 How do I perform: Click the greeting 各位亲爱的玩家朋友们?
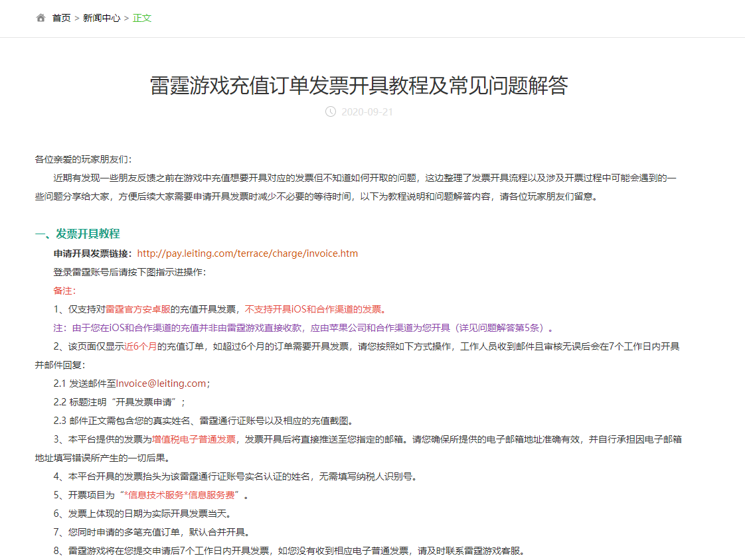click(x=83, y=160)
